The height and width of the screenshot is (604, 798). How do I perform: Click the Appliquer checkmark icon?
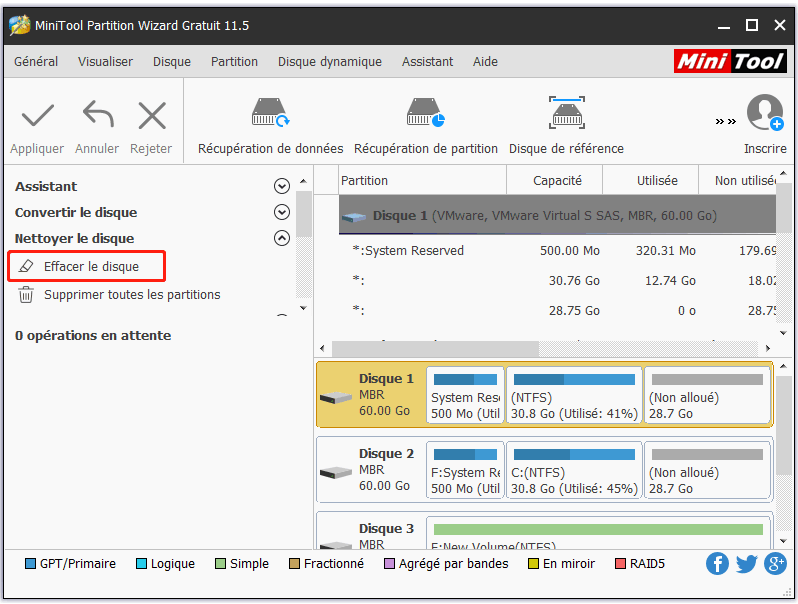coord(38,116)
